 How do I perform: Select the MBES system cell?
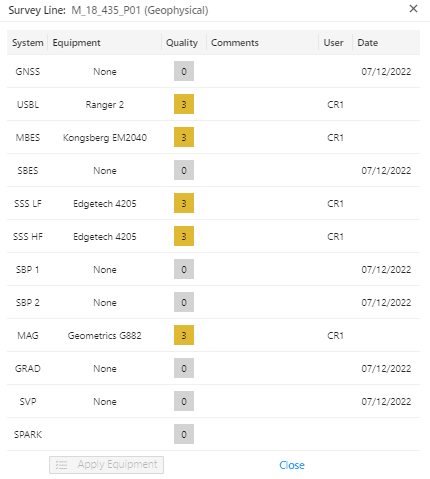pos(28,137)
